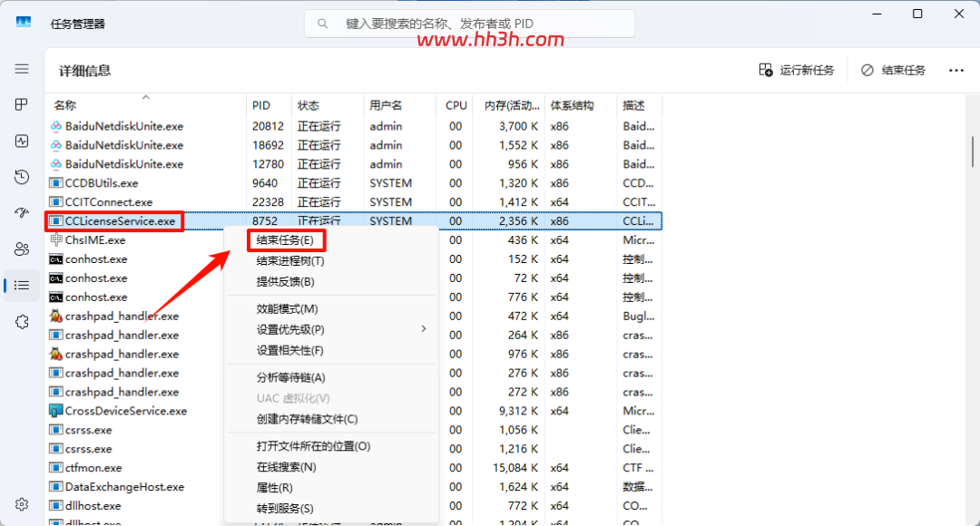The image size is (980, 526).
Task: Sort by PID column header
Action: point(269,105)
